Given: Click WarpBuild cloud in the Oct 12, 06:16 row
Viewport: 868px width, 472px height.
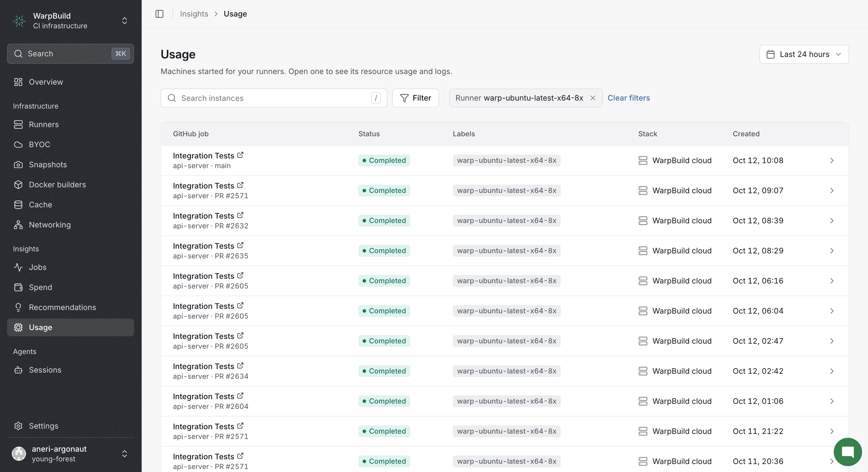Looking at the screenshot, I should tap(682, 281).
